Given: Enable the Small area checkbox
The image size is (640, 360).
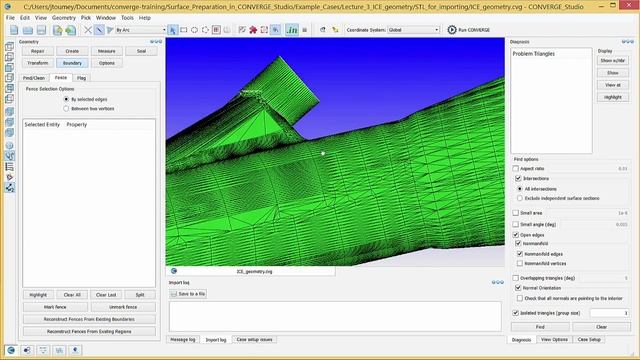Looking at the screenshot, I should click(x=516, y=213).
